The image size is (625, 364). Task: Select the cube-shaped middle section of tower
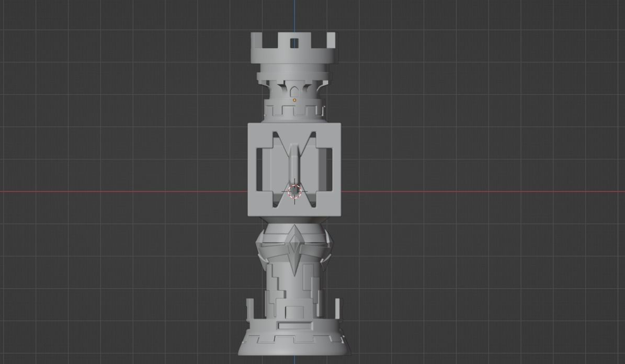click(294, 169)
